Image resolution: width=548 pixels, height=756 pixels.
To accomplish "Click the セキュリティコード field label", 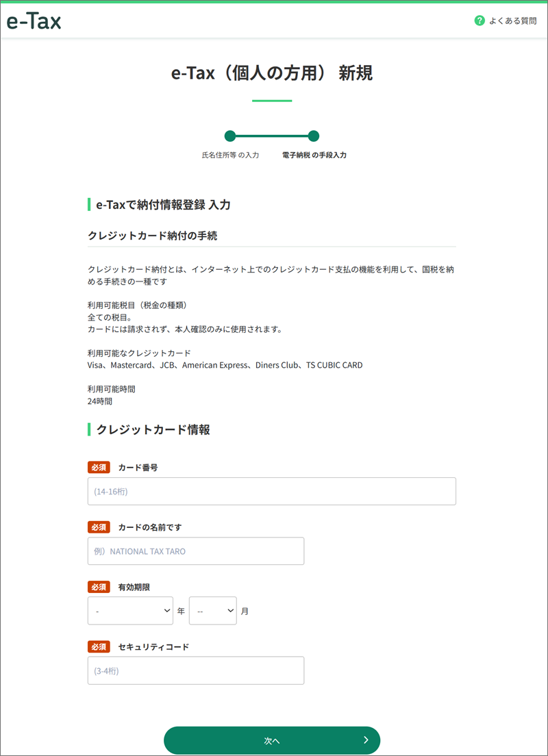I will tap(153, 646).
